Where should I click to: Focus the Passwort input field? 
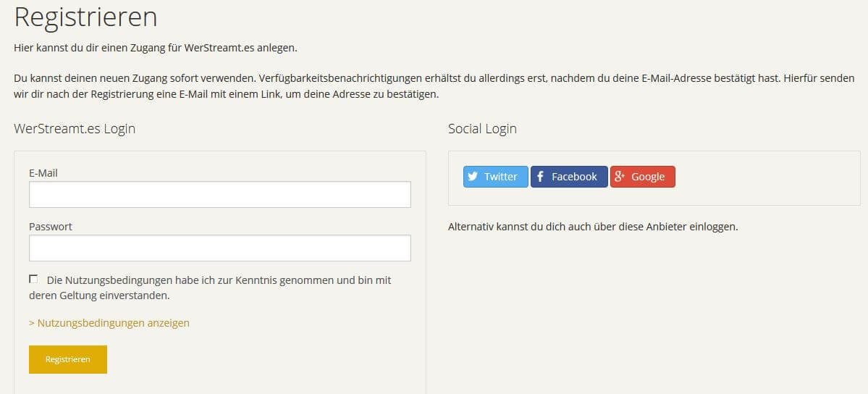(x=220, y=248)
